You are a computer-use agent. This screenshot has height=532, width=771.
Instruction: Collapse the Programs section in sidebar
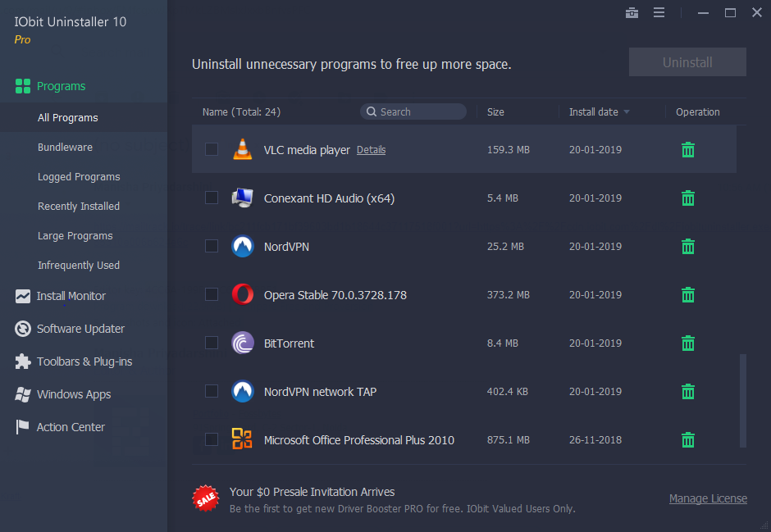[61, 86]
